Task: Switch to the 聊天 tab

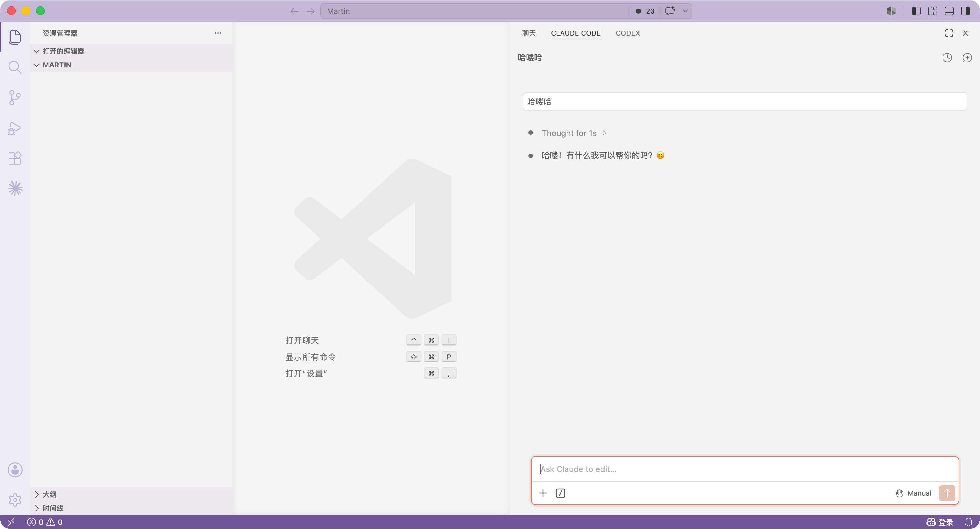Action: click(x=528, y=33)
